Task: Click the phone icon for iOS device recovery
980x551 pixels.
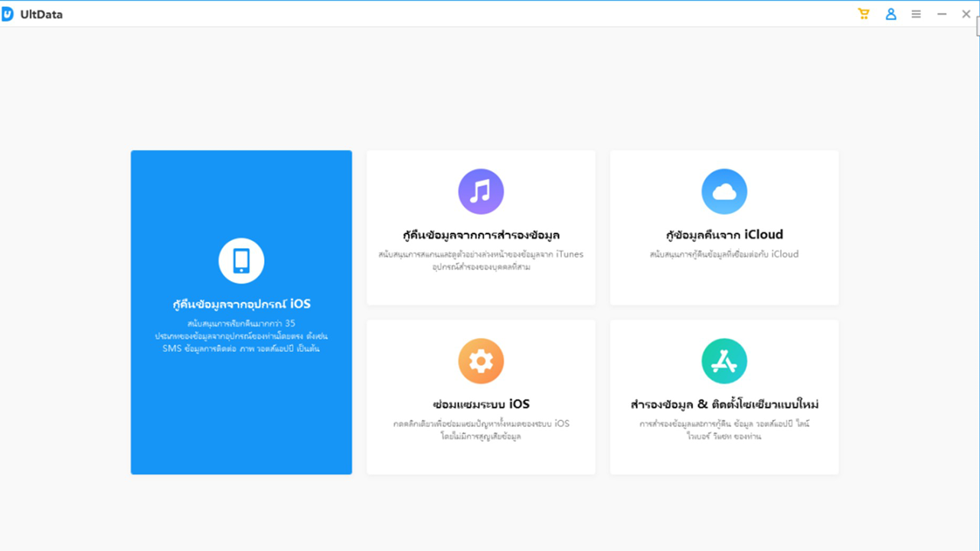Action: click(x=241, y=261)
